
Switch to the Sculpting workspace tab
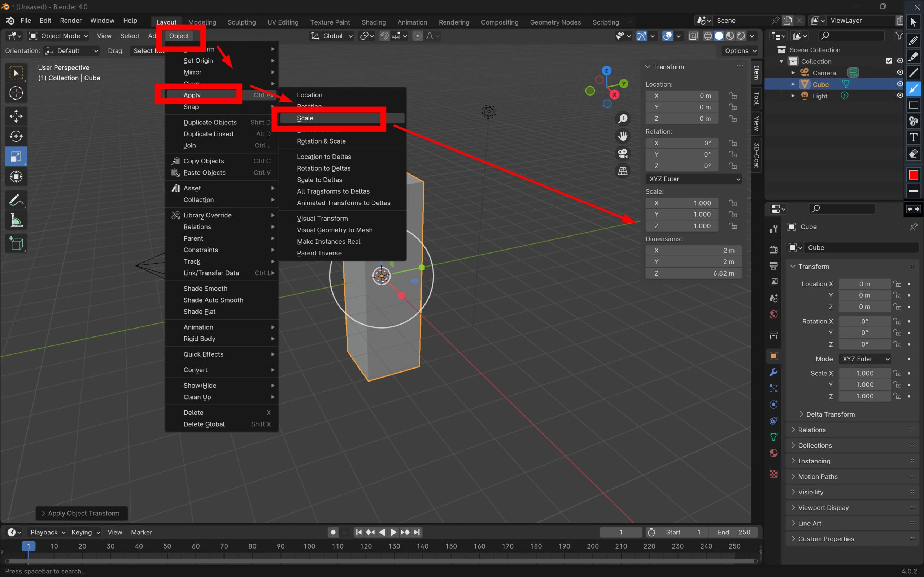[x=241, y=22]
